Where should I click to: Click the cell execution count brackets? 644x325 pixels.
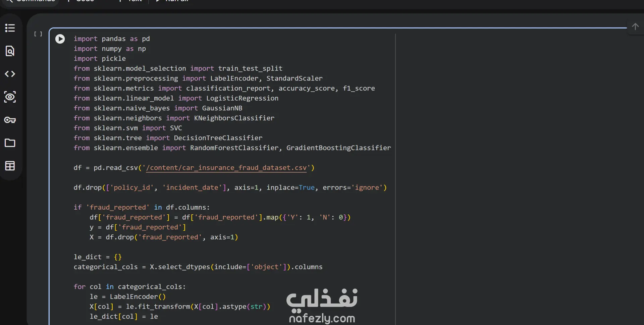38,34
